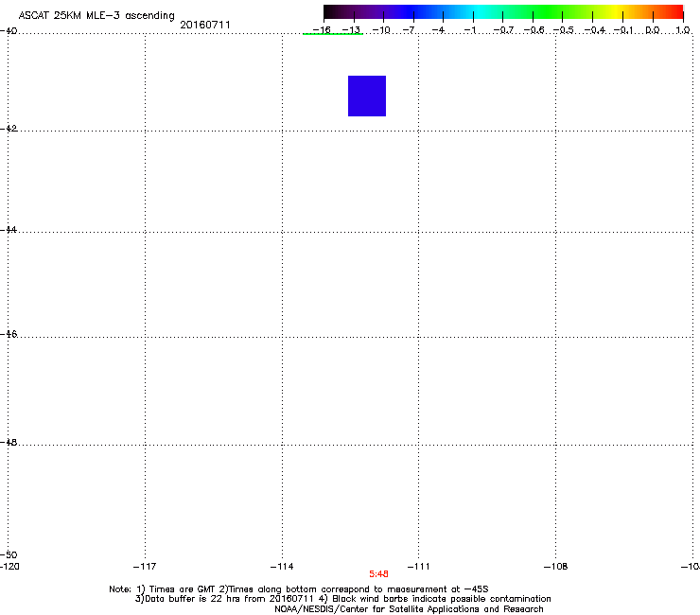The height and width of the screenshot is (615, 700).
Task: Click the green line segment under the color scale
Action: pyautogui.click(x=333, y=34)
